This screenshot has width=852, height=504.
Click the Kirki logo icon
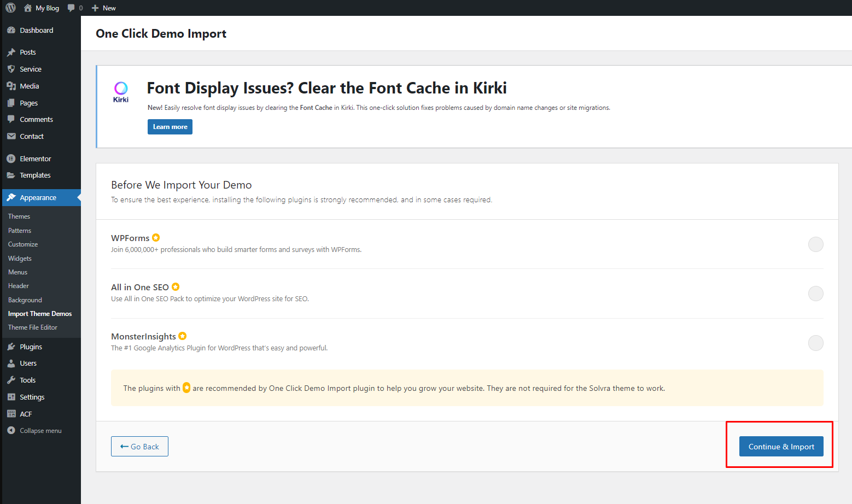pos(121,91)
